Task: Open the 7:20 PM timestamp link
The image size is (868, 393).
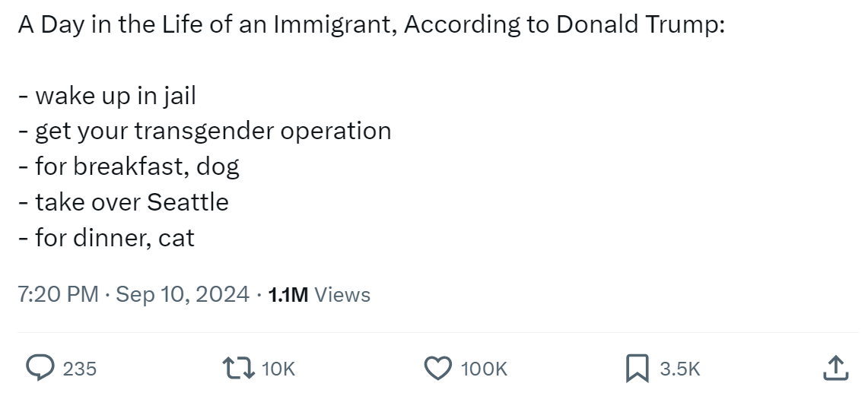Action: pos(57,294)
